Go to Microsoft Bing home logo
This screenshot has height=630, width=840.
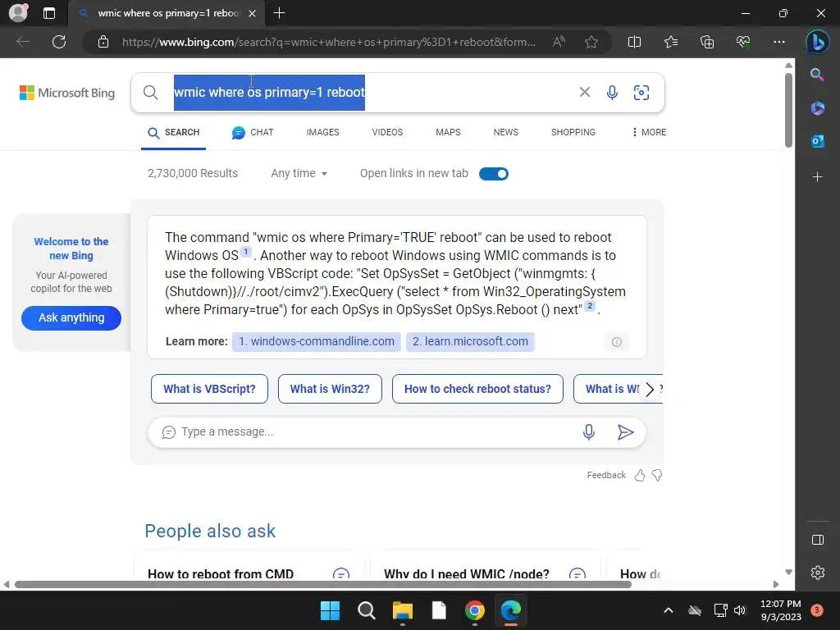pyautogui.click(x=67, y=93)
